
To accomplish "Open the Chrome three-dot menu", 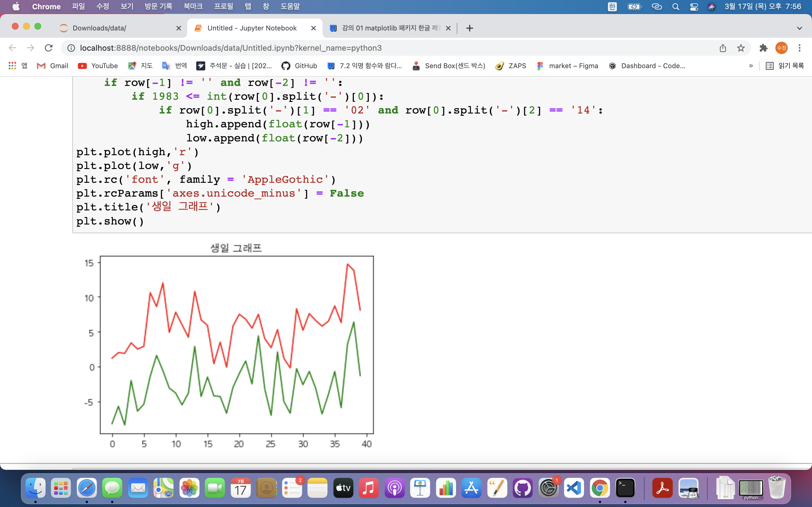I will click(799, 48).
